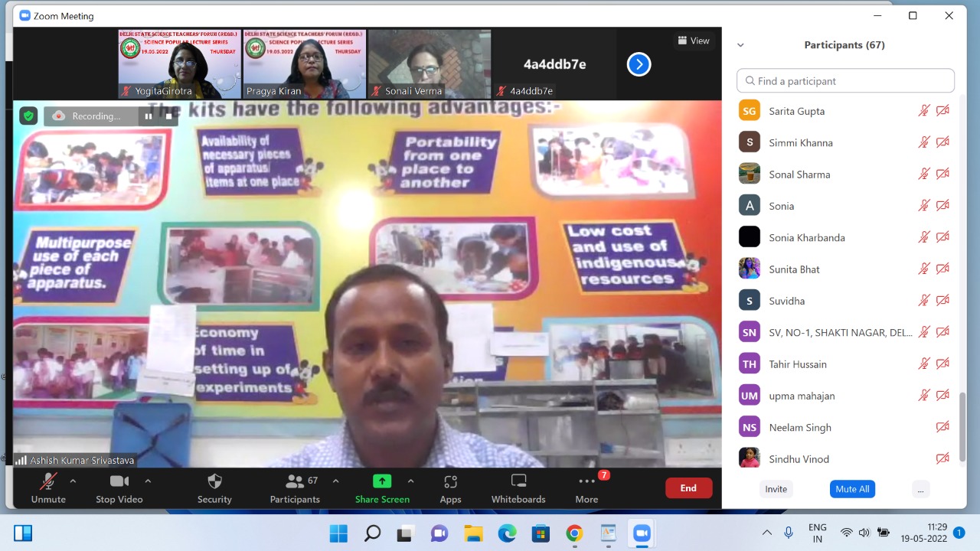980x551 pixels.
Task: Expand the arrow beside Participants button
Action: pos(335,481)
